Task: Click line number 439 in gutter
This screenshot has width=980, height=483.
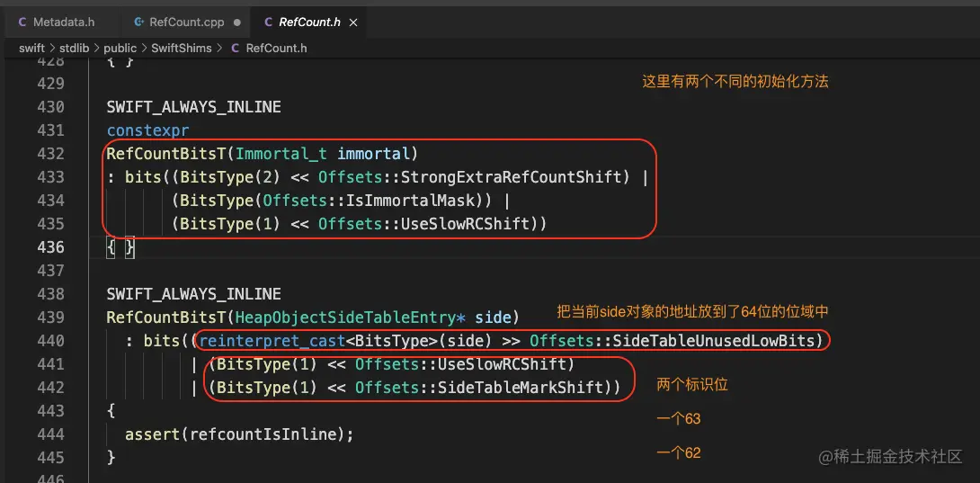Action: pyautogui.click(x=49, y=318)
